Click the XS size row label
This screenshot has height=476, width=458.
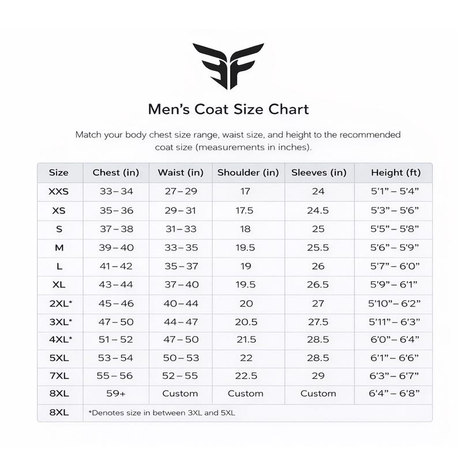coord(59,210)
